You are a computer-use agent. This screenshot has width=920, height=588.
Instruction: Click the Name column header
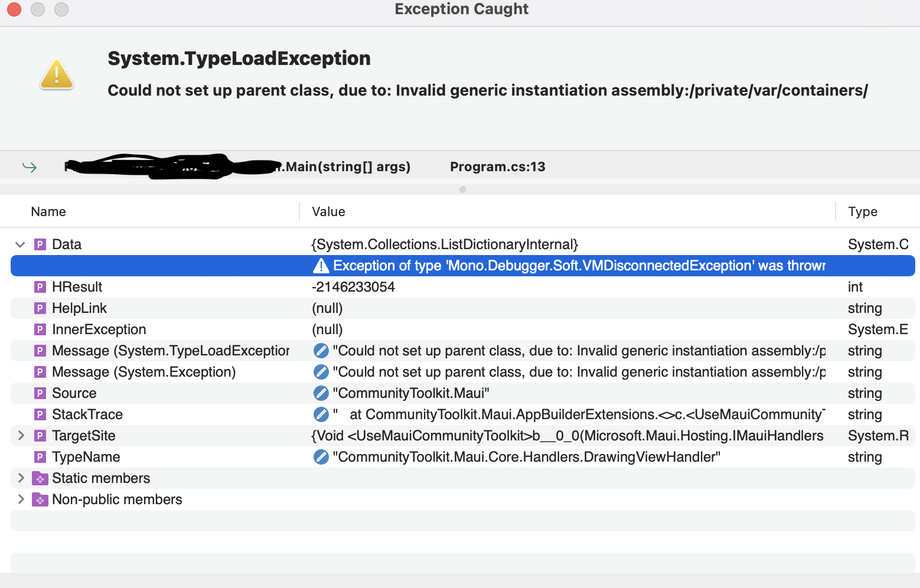coord(48,211)
